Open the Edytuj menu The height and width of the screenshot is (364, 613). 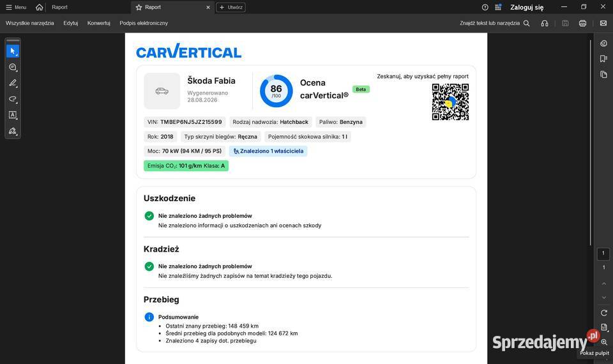click(x=71, y=23)
